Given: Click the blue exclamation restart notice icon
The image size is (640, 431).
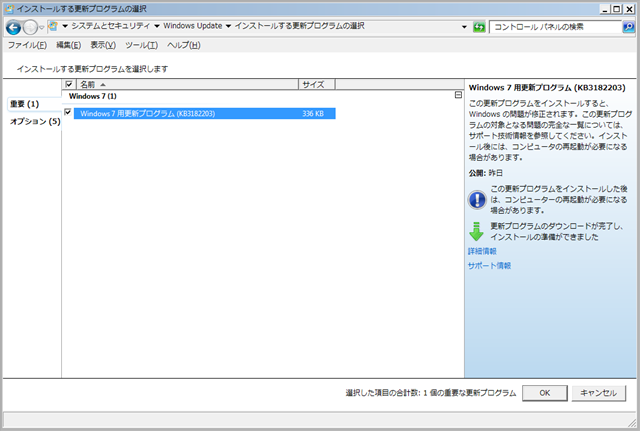Looking at the screenshot, I should coord(477,200).
